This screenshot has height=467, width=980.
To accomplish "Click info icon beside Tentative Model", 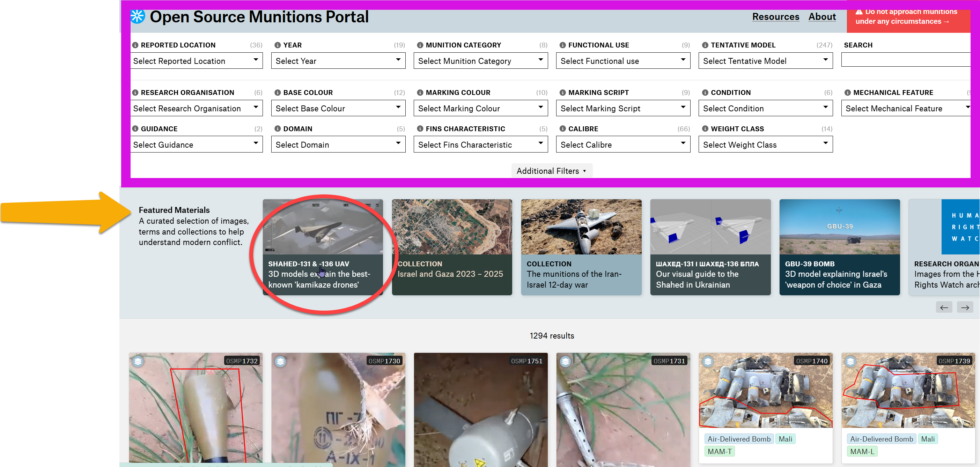I will tap(705, 45).
